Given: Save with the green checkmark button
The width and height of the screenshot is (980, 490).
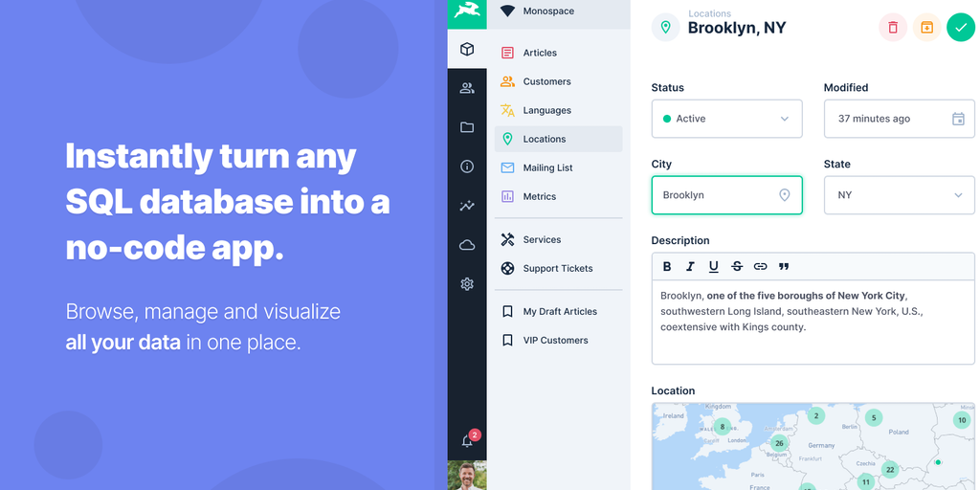Looking at the screenshot, I should click(961, 28).
